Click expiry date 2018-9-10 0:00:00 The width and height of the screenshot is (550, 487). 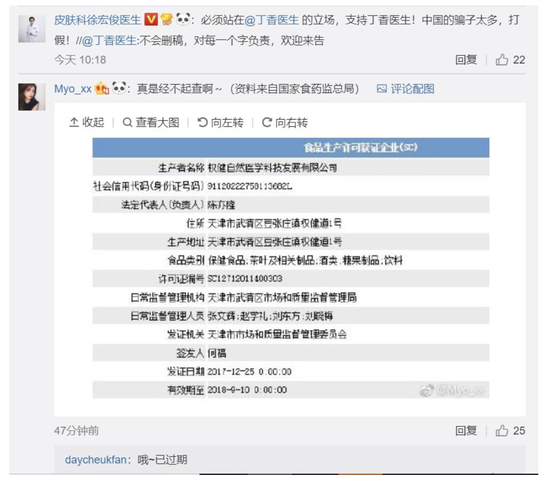tap(247, 390)
